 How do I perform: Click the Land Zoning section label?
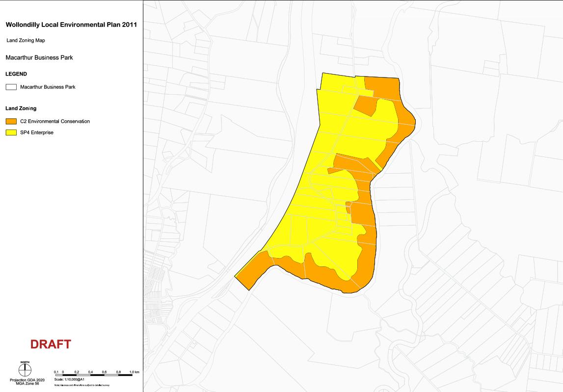tap(21, 108)
